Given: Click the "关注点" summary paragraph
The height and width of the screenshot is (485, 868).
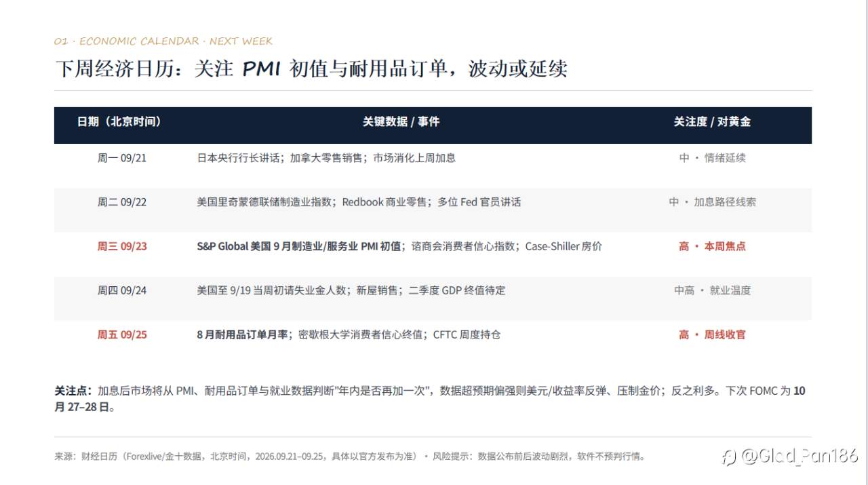Looking at the screenshot, I should click(430, 399).
